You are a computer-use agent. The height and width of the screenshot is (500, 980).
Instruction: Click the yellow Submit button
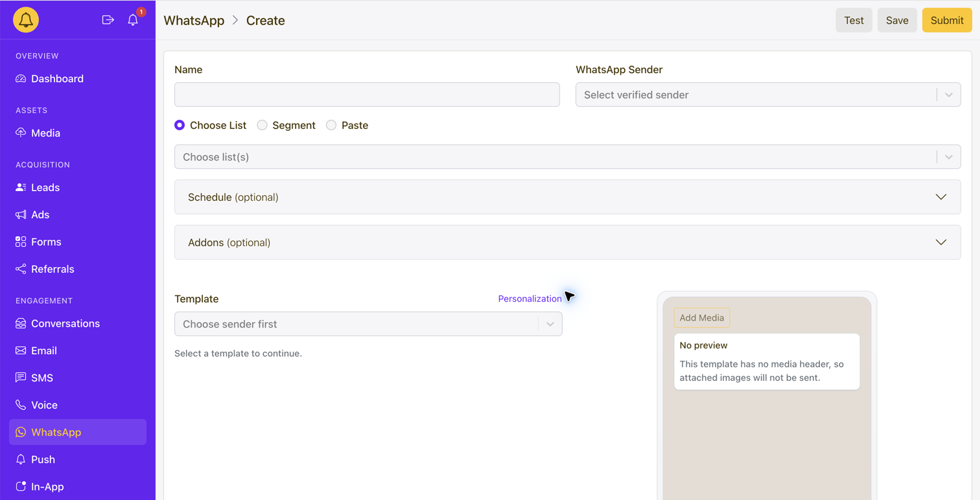(x=947, y=20)
